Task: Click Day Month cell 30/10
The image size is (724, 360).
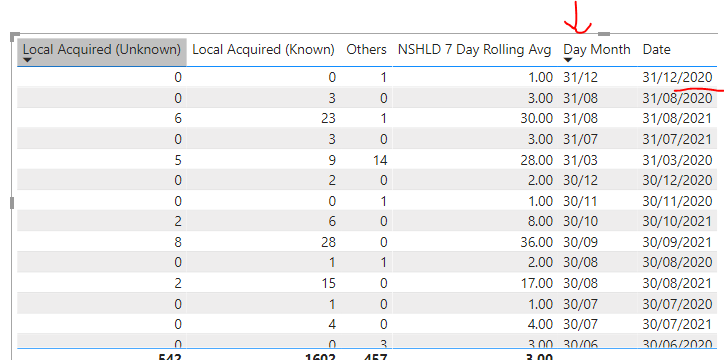Action: coord(580,222)
